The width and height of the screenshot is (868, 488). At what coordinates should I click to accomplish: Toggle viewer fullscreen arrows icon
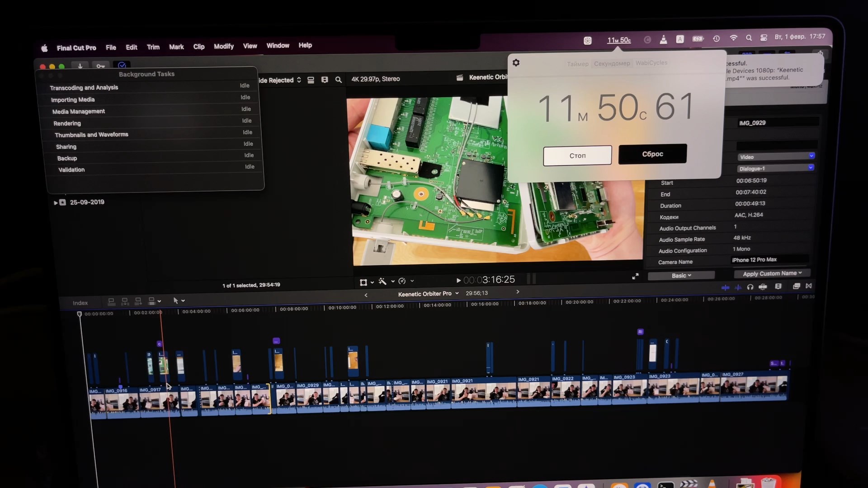pyautogui.click(x=635, y=276)
